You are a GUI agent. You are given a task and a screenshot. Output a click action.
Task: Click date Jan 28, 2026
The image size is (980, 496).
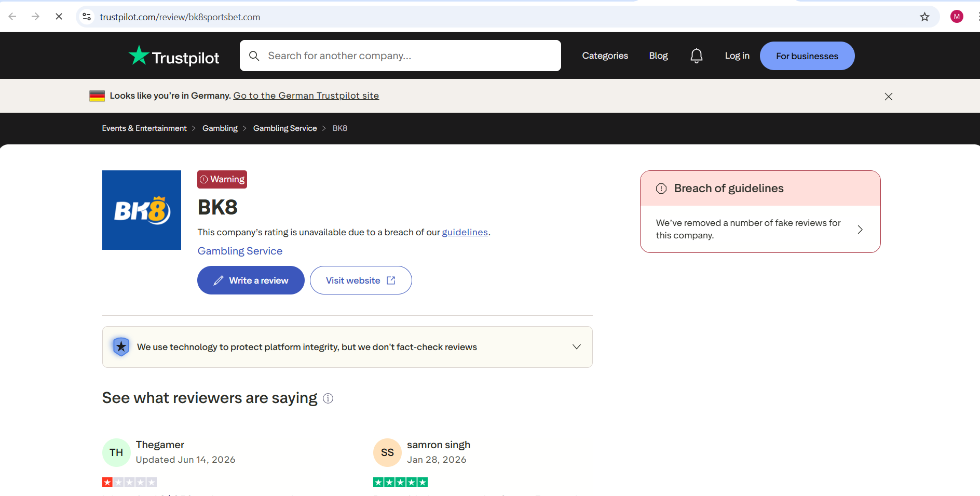[x=437, y=460]
